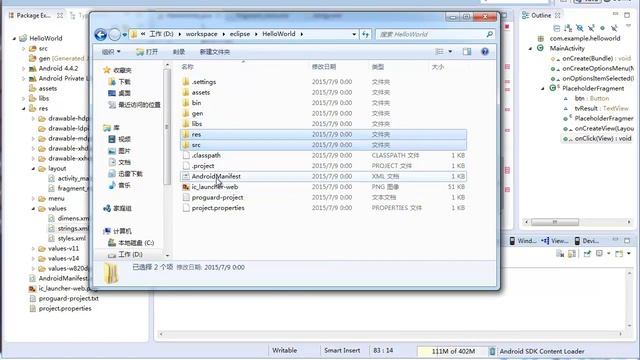Toggle scroll lock icon in bottom-right panel
This screenshot has width=640, height=360.
point(572,253)
